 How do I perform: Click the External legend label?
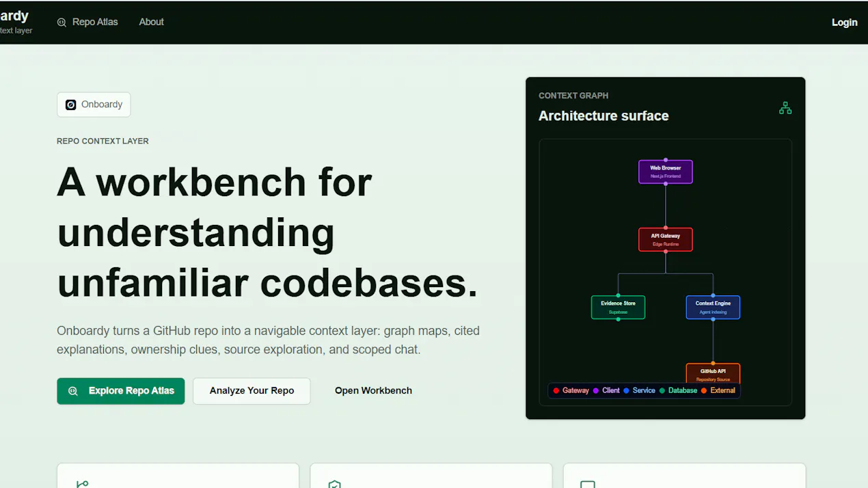coord(722,391)
